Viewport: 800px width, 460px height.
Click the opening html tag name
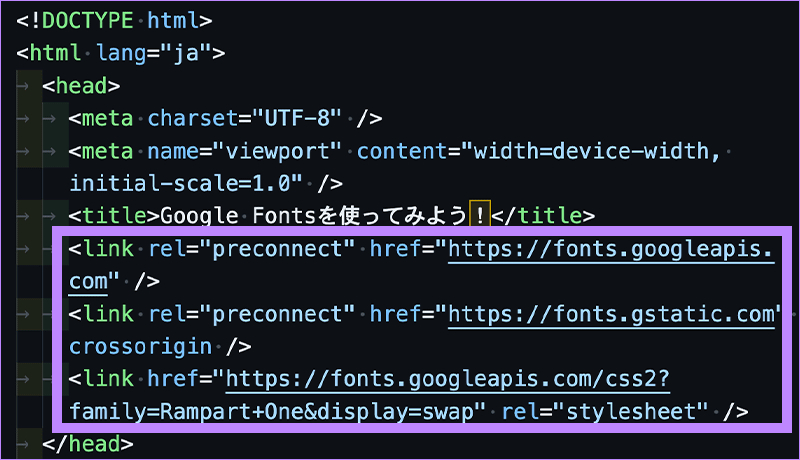(55, 54)
